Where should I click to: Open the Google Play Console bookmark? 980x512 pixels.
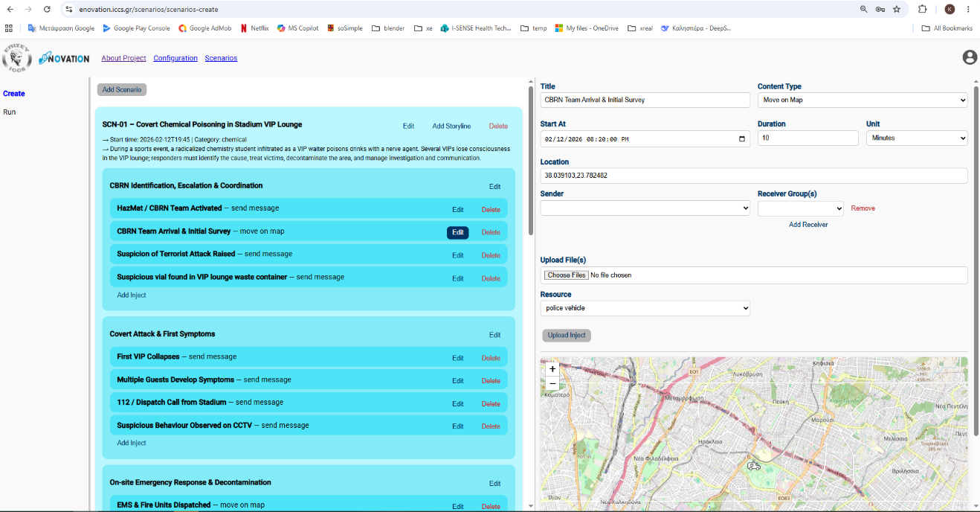[136, 28]
